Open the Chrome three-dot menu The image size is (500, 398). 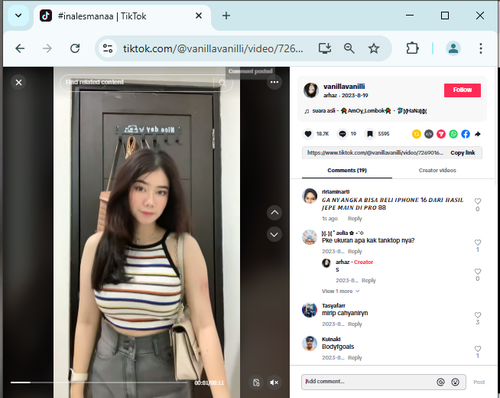(481, 48)
